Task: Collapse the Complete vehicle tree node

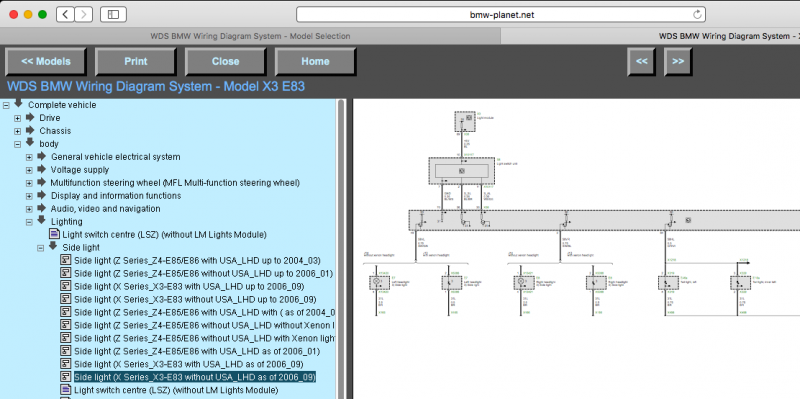Action: 6,106
